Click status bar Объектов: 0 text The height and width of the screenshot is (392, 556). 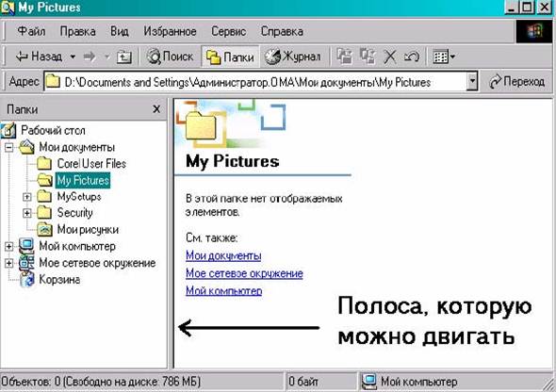tap(101, 382)
